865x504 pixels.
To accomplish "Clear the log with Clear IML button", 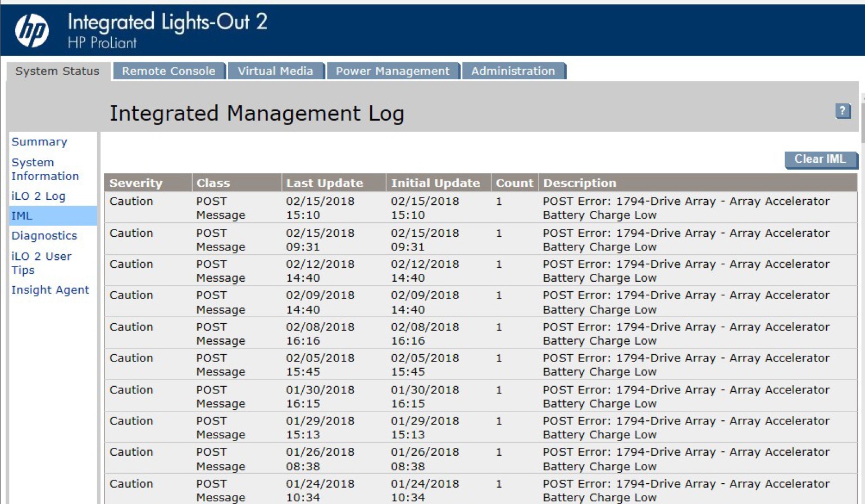I will coord(820,159).
